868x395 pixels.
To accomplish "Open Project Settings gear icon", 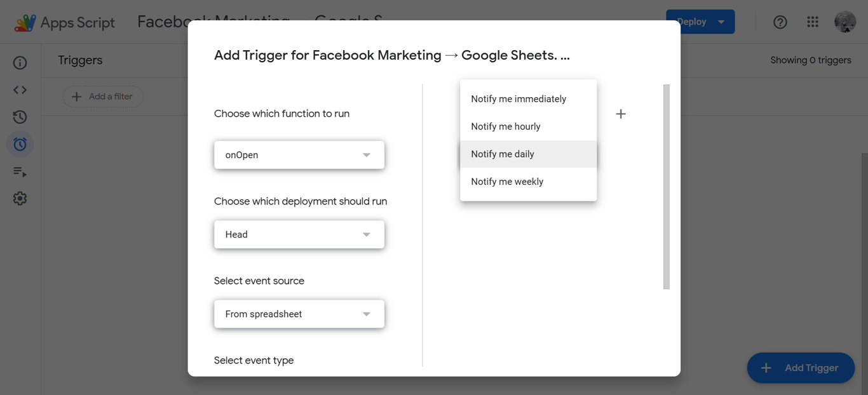I will coord(20,198).
